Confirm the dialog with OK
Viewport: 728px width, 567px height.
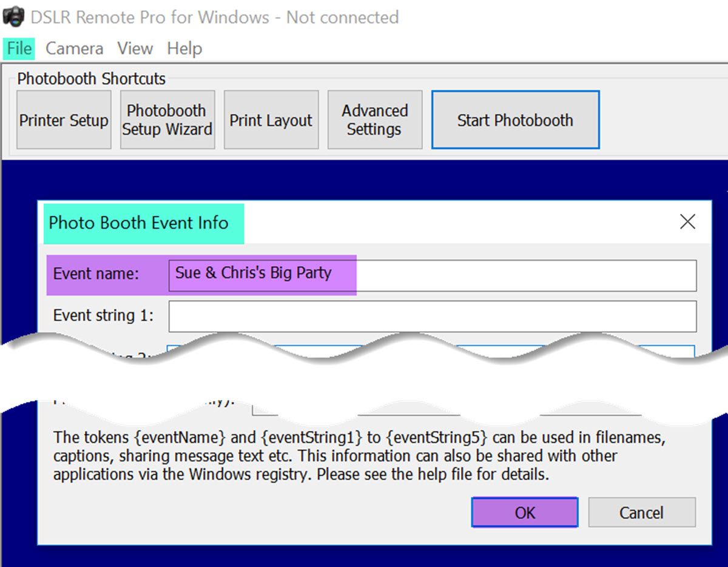coord(525,512)
